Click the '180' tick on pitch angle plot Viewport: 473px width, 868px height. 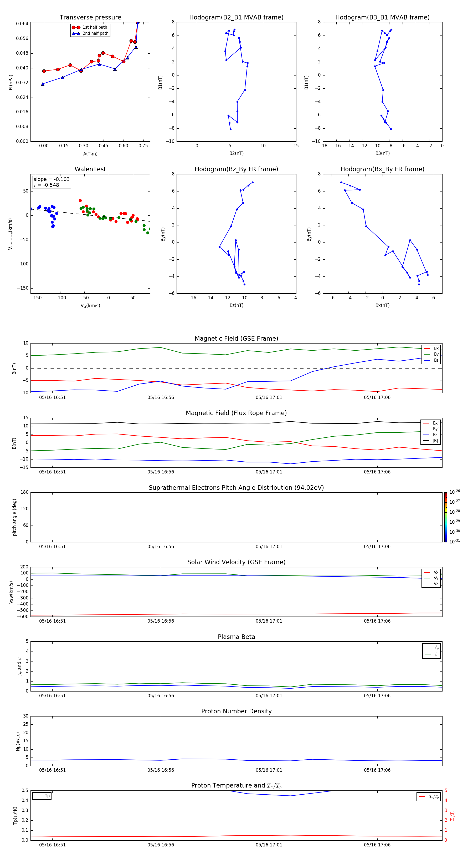pos(25,492)
